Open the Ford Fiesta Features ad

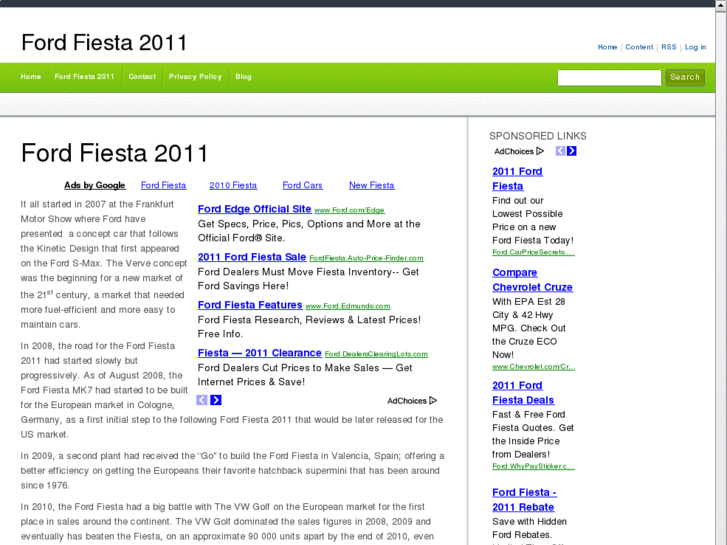pos(250,305)
